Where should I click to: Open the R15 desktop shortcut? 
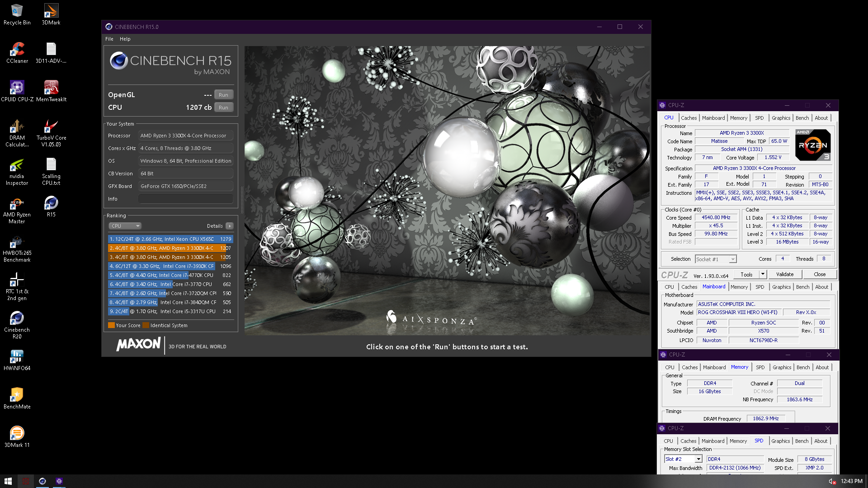pos(51,206)
